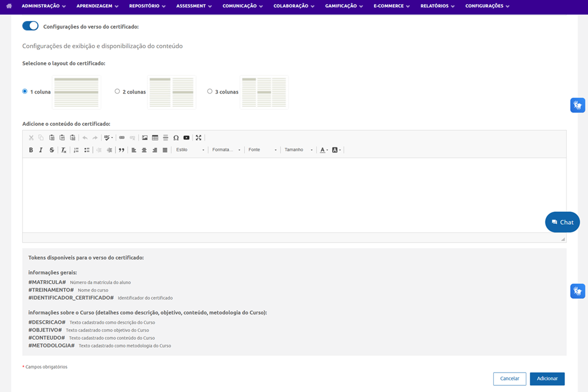The image size is (588, 392).
Task: Open the Administração menu
Action: tap(44, 6)
